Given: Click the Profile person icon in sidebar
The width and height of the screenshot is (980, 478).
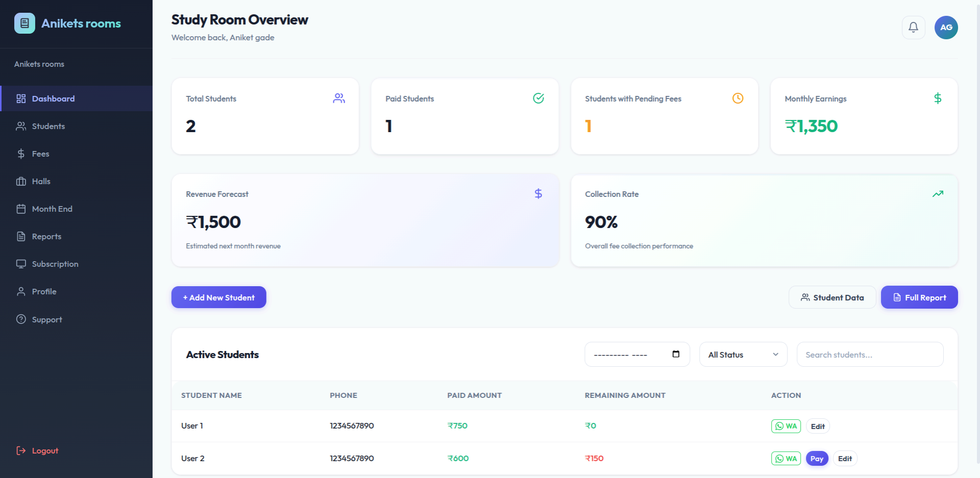Looking at the screenshot, I should tap(21, 291).
